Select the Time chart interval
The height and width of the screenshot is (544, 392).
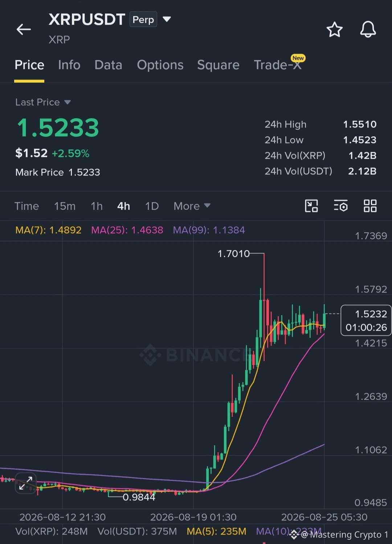[26, 206]
